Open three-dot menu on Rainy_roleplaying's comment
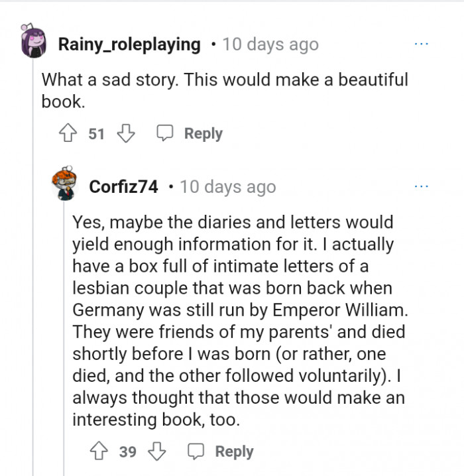This screenshot has width=464, height=476. pyautogui.click(x=421, y=44)
